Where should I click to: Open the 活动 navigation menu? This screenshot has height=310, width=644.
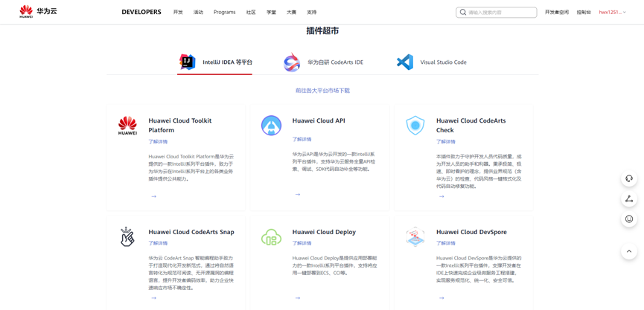pyautogui.click(x=198, y=13)
